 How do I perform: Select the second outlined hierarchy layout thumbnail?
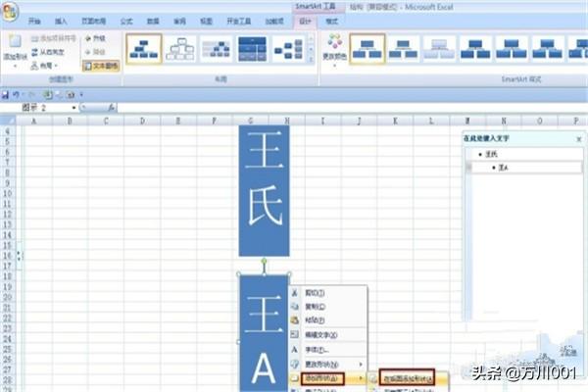[180, 49]
